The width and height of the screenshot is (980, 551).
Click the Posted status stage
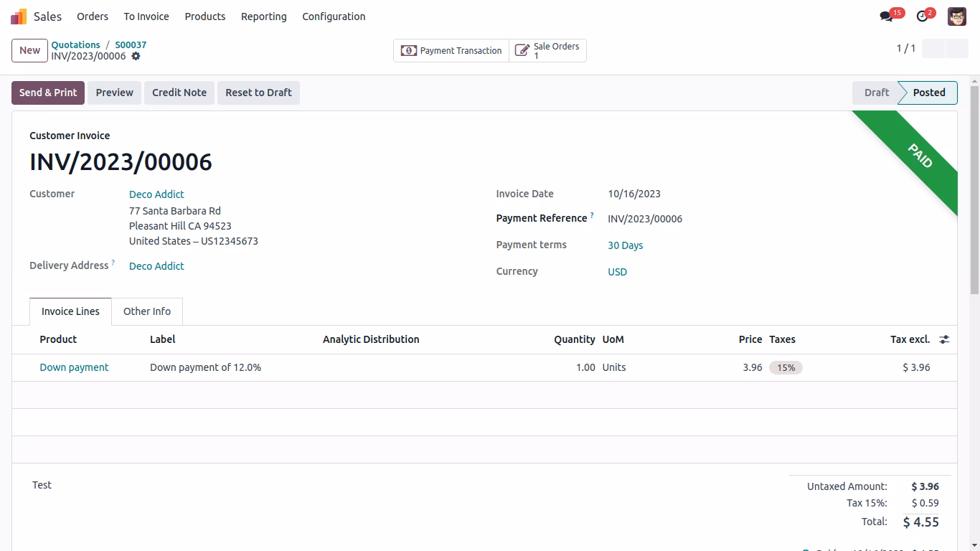pyautogui.click(x=929, y=93)
